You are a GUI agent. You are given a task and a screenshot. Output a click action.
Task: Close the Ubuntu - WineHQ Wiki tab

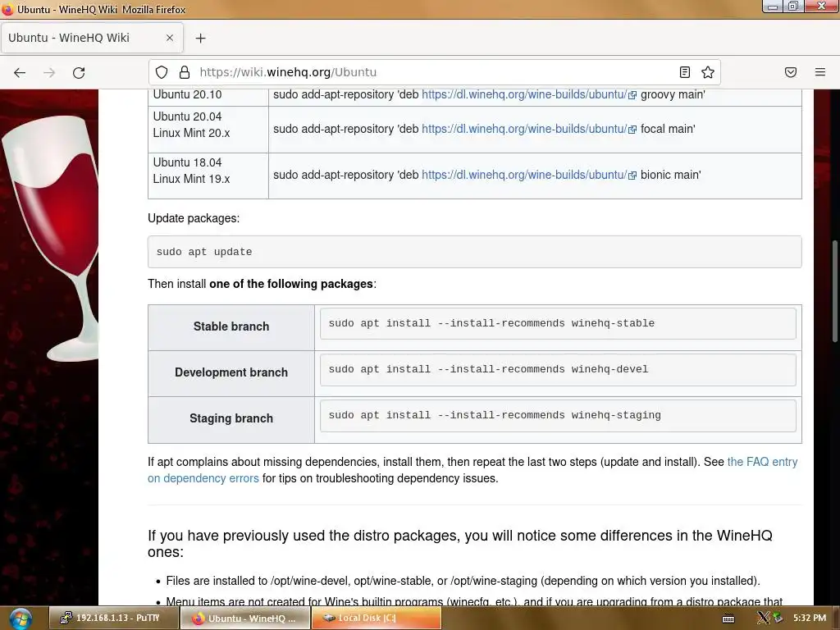point(170,38)
